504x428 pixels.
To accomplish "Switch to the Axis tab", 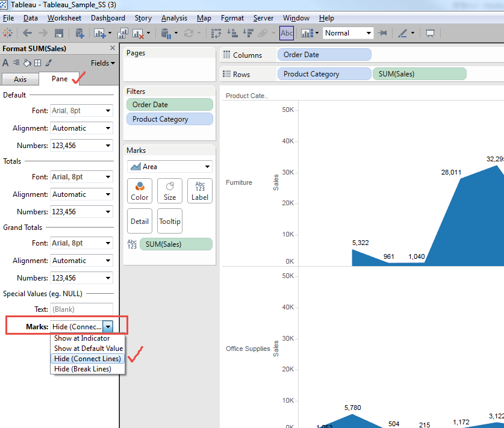I will click(20, 79).
